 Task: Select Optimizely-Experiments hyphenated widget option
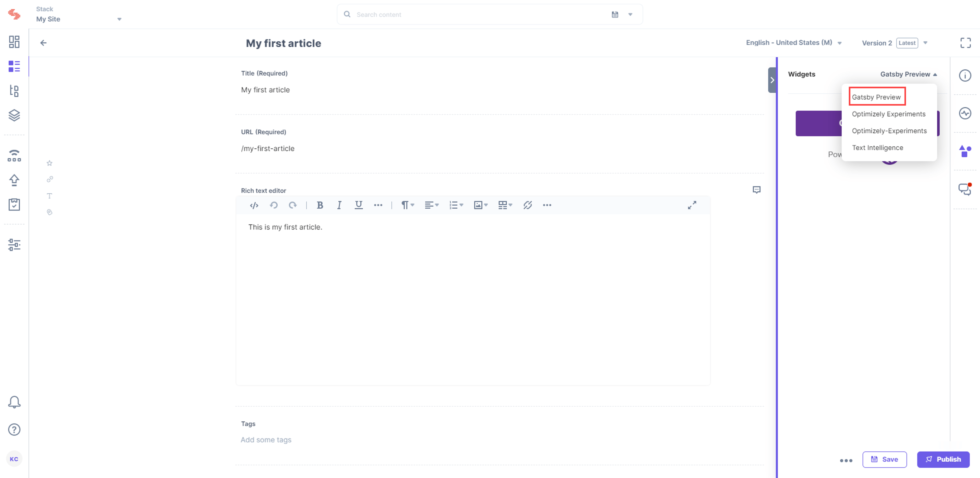pos(889,131)
